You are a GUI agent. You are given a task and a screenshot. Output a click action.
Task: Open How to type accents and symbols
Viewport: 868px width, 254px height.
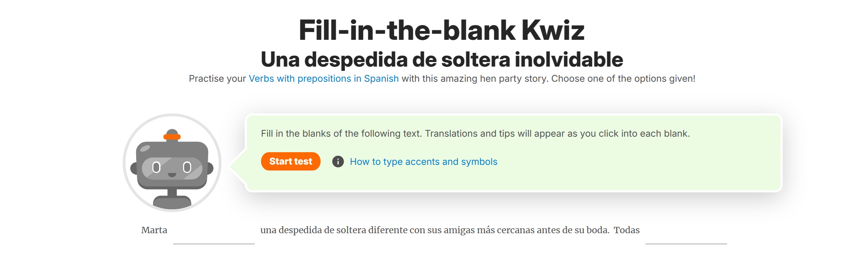[423, 162]
